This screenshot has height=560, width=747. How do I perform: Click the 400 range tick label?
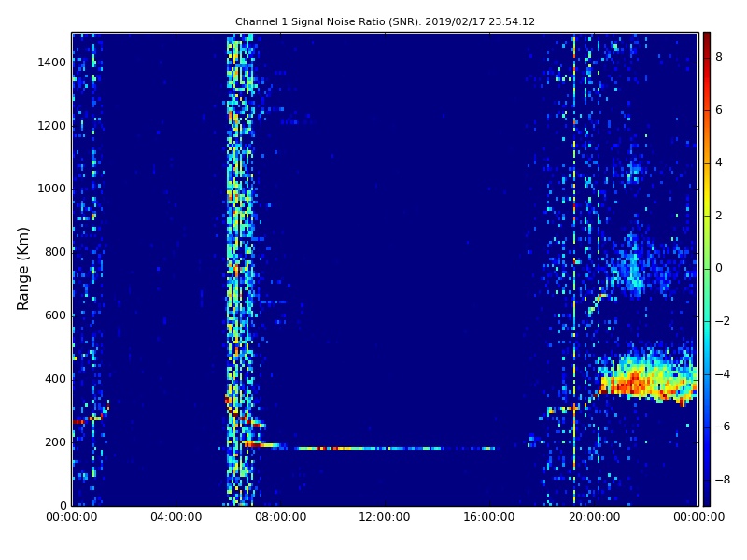point(55,379)
